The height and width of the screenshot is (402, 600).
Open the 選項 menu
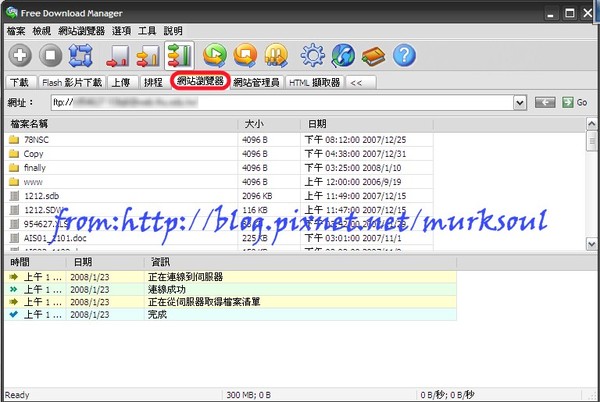[121, 31]
